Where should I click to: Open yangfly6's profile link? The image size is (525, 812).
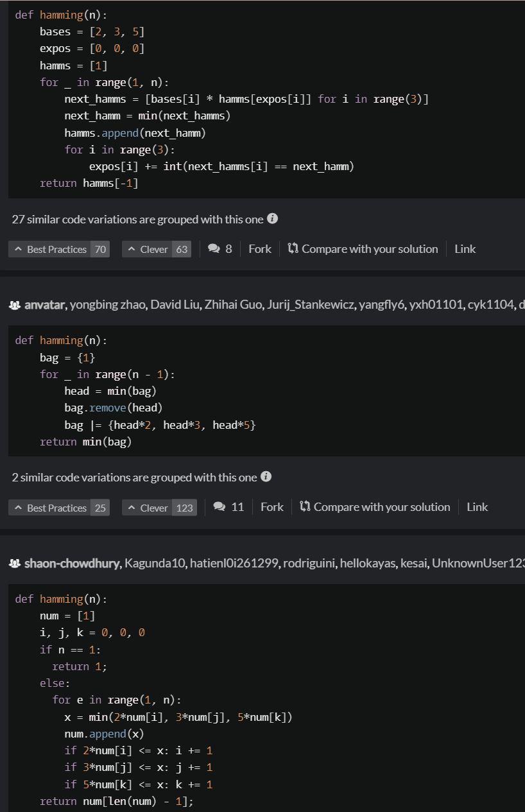(383, 304)
